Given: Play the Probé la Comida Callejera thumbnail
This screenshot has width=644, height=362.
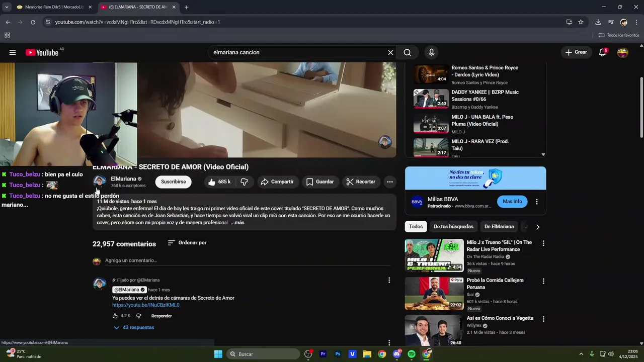Looking at the screenshot, I should click(x=434, y=293).
